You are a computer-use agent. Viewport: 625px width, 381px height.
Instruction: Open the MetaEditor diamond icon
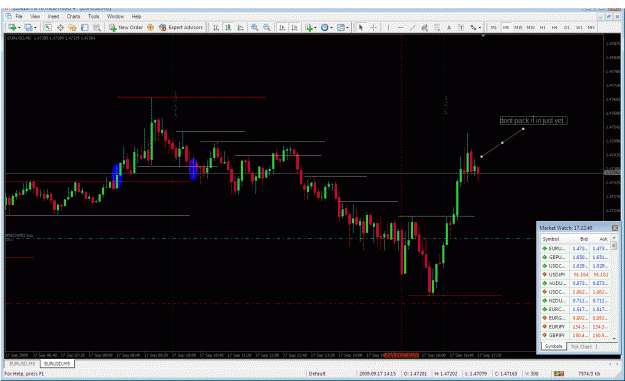coord(150,27)
